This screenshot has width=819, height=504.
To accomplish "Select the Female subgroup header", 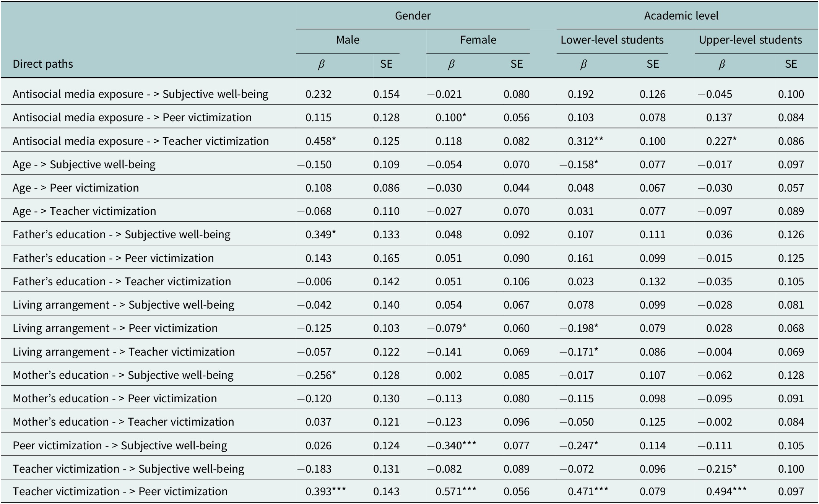I will 478,40.
